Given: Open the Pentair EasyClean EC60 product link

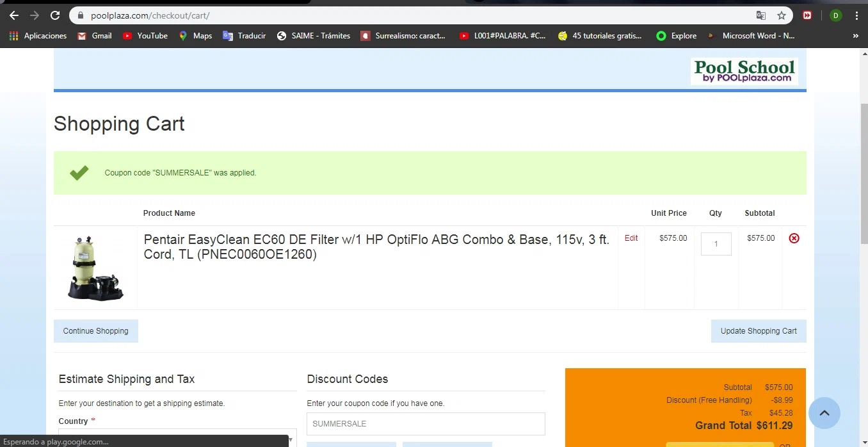Looking at the screenshot, I should 376,247.
